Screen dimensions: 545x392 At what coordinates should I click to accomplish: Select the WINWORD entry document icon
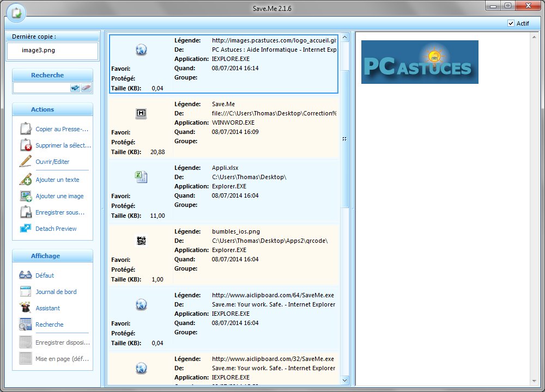point(141,113)
